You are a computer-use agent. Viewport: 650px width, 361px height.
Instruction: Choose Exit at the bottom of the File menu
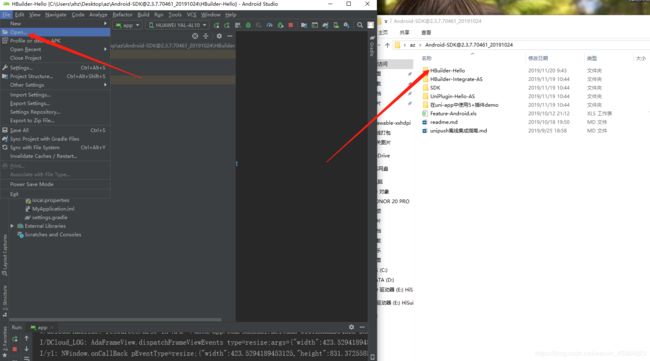[x=55, y=194]
